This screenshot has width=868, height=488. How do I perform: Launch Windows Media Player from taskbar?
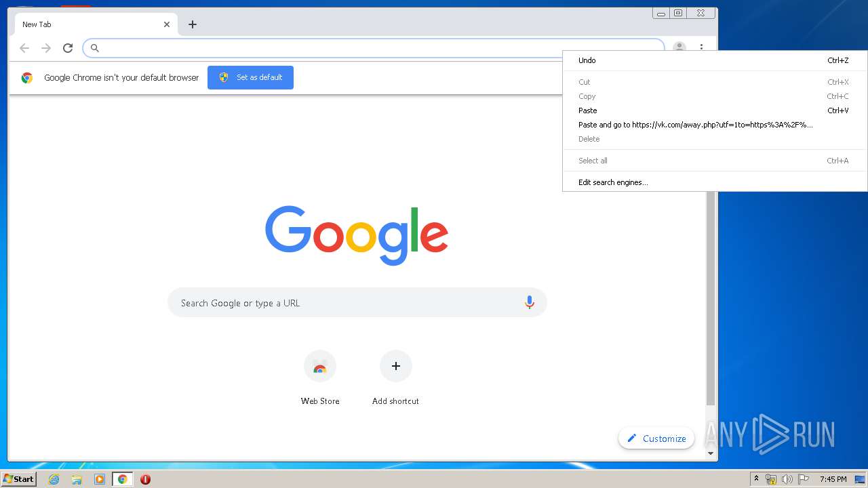100,479
